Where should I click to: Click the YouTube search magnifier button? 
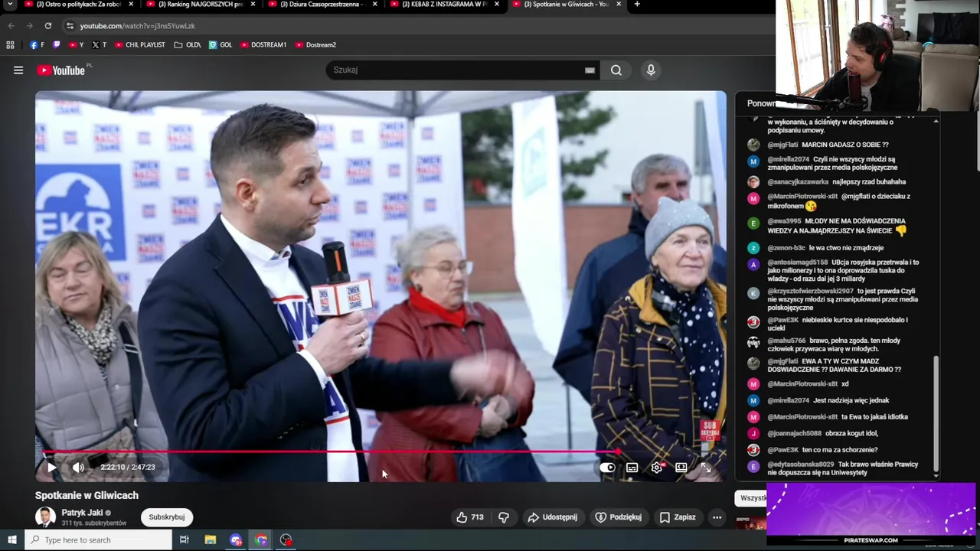tap(616, 70)
